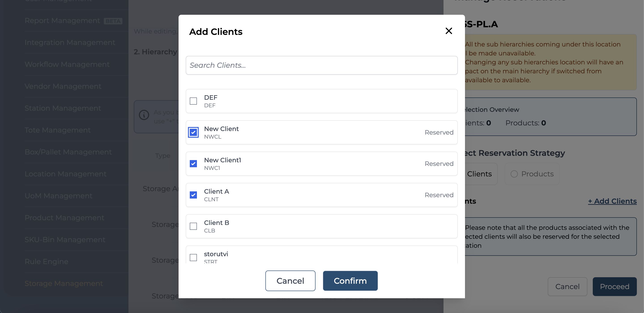Select the storutvi client checkbox

[193, 257]
